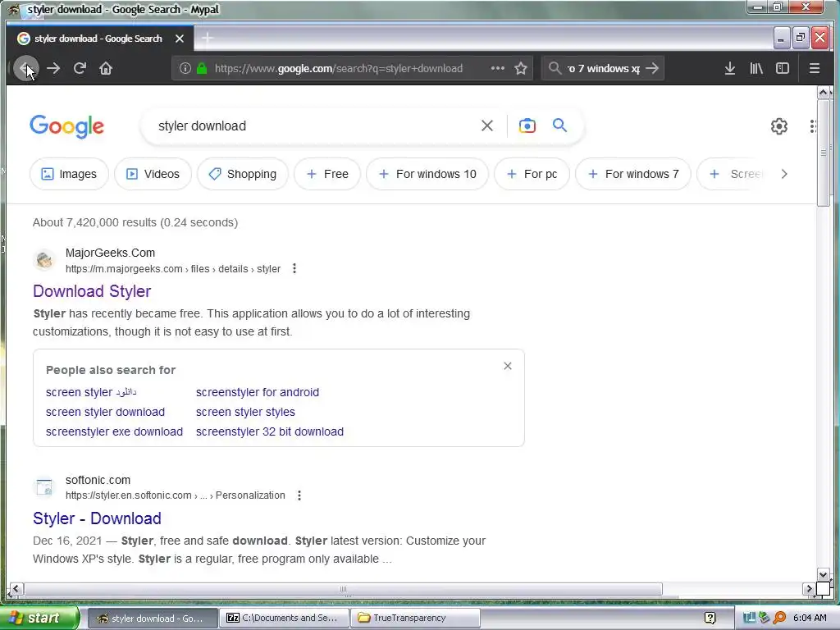The width and height of the screenshot is (840, 630).
Task: Click screen styler styles suggestion
Action: coord(245,412)
